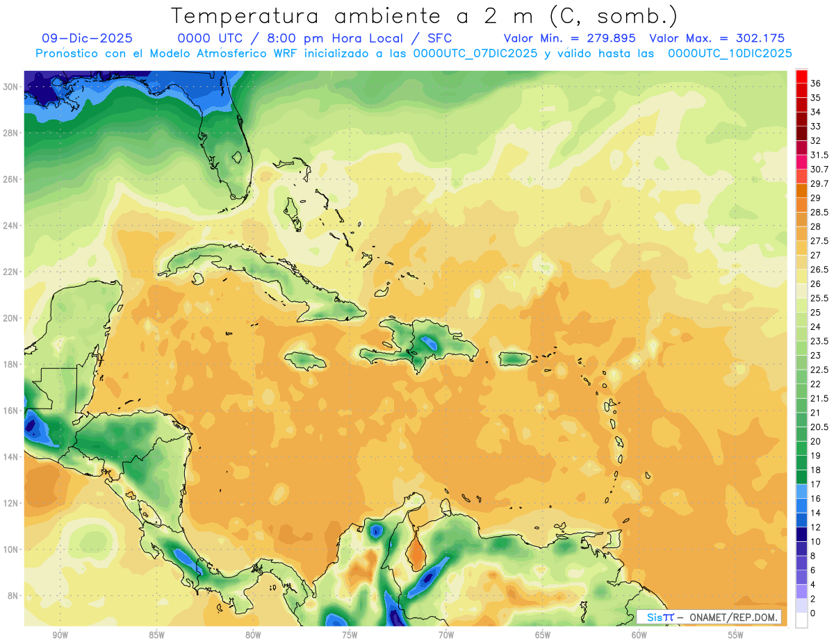This screenshot has height=644, width=834.
Task: Click the colorbar value label 26.5
Action: pyautogui.click(x=819, y=270)
